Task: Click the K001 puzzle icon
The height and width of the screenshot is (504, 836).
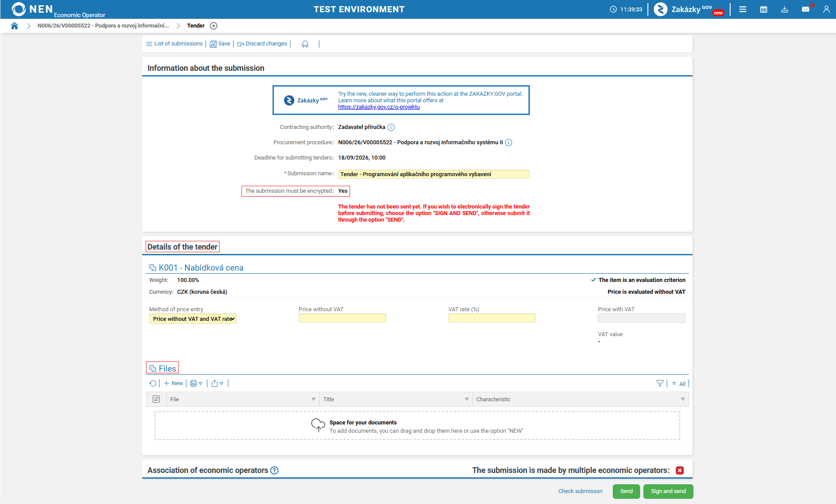Action: click(153, 268)
